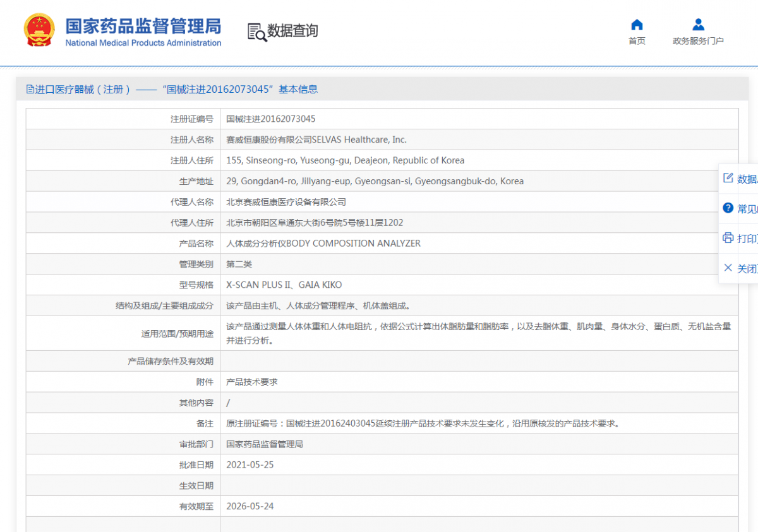Click the document icon before 进口医疗器械 heading

[30, 90]
